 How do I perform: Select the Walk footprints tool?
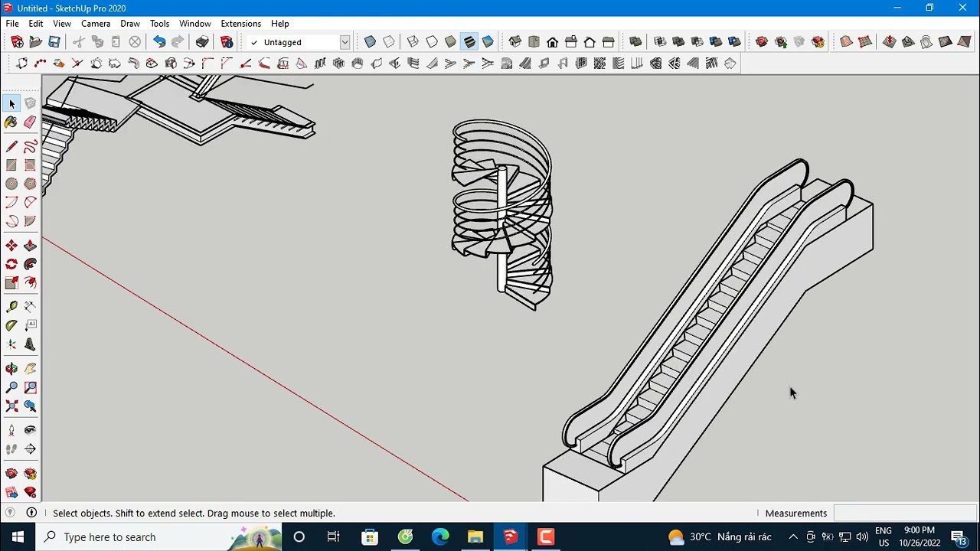click(11, 449)
